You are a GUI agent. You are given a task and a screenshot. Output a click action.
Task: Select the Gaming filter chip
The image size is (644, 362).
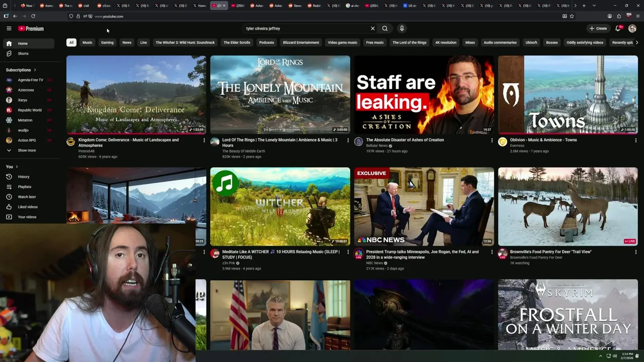pos(107,42)
